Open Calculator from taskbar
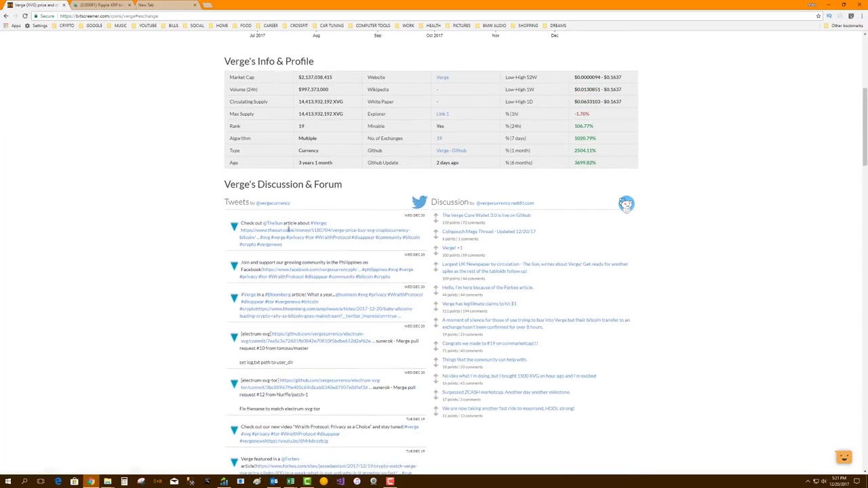The height and width of the screenshot is (488, 868). click(x=124, y=482)
